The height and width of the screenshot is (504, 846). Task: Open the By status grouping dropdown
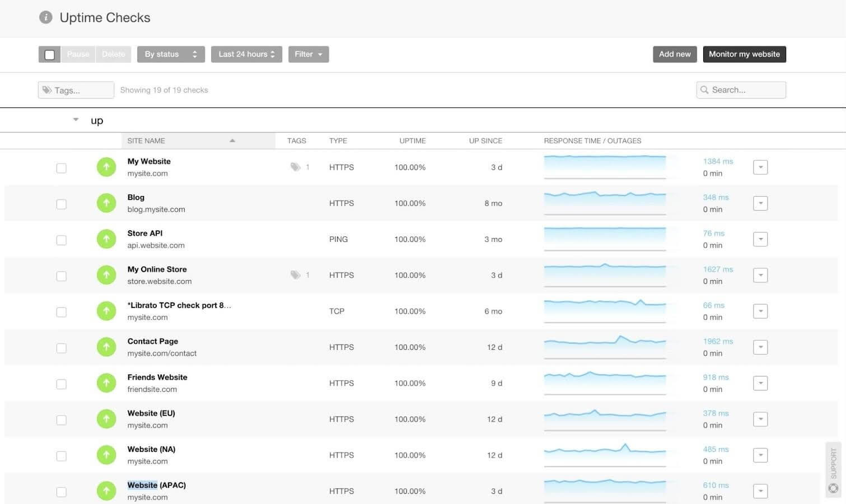click(x=171, y=54)
